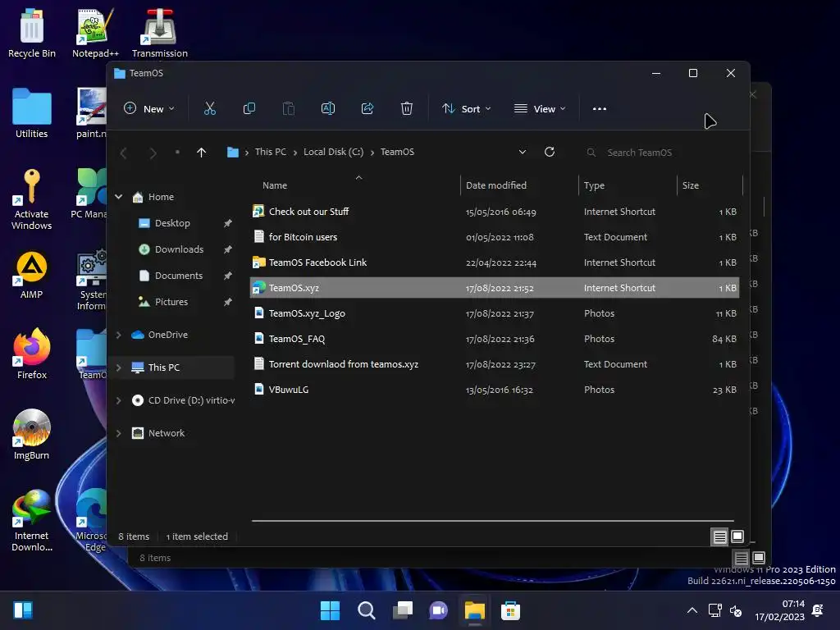The width and height of the screenshot is (840, 630).
Task: Click the Rename icon in toolbar
Action: click(x=328, y=109)
